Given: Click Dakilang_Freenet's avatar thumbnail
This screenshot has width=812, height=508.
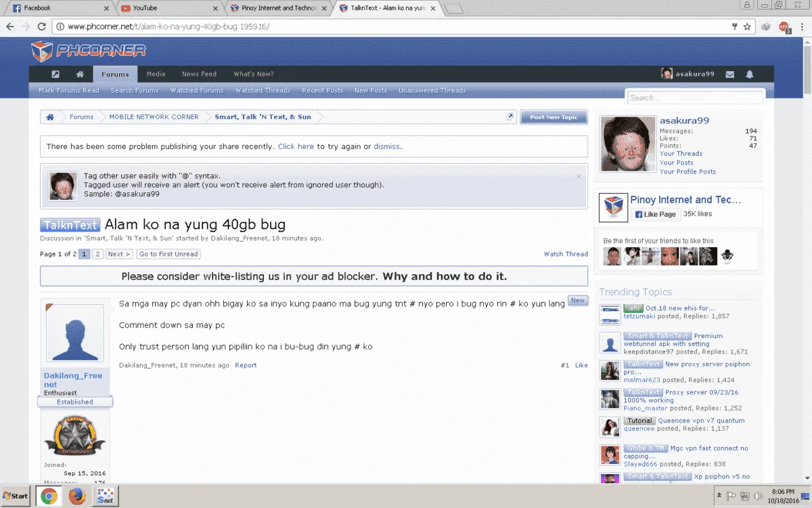Looking at the screenshot, I should coord(74,332).
